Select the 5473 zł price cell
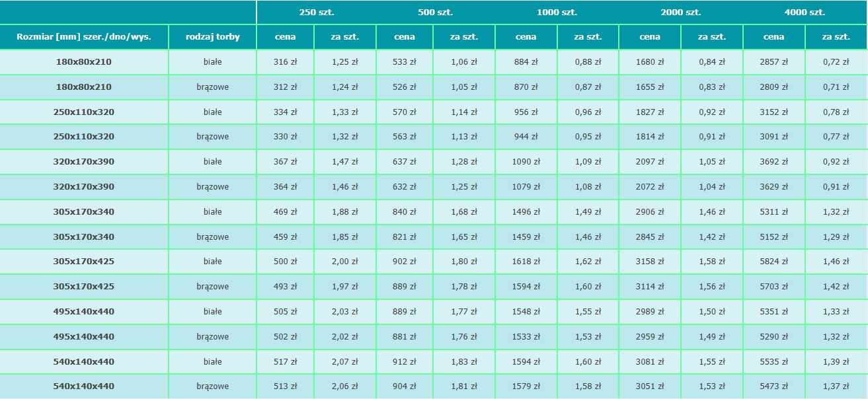 pyautogui.click(x=773, y=386)
